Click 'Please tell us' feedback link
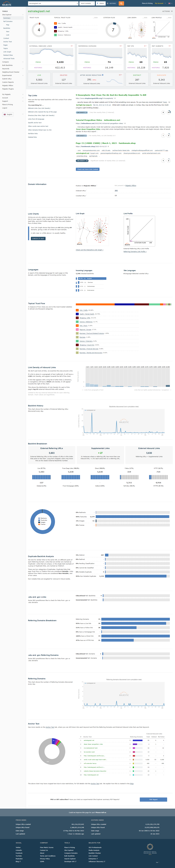This screenshot has width=175, height=868. tap(101, 812)
